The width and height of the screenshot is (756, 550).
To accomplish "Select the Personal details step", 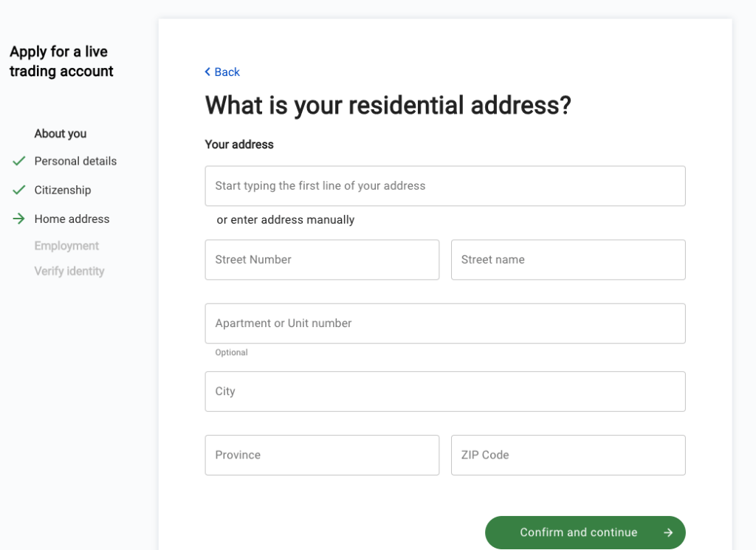I will pyautogui.click(x=75, y=161).
